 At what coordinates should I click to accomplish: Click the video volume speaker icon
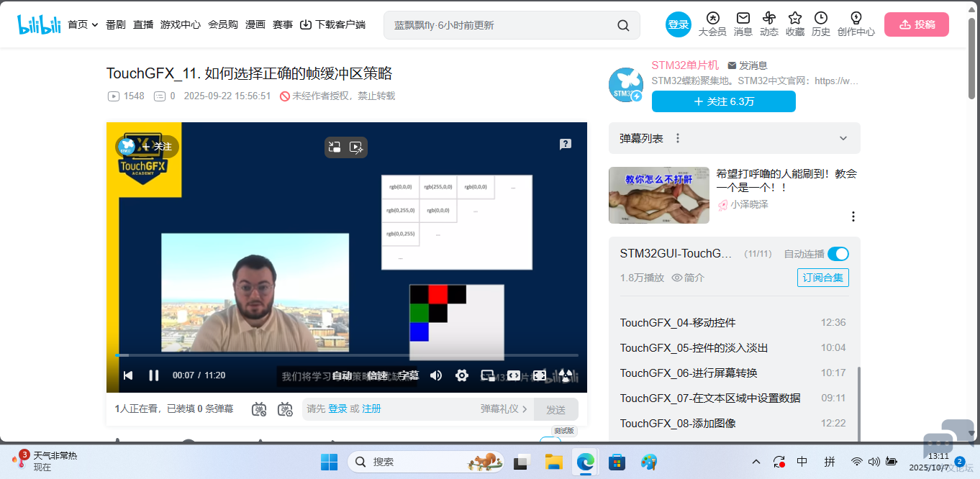tap(436, 375)
